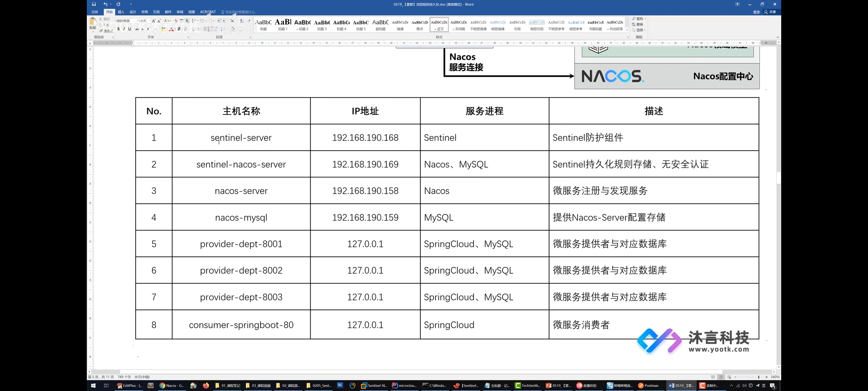Open the paragraph dialog launcher in 段落 group
Screen dimensions: 868x391
250,37
